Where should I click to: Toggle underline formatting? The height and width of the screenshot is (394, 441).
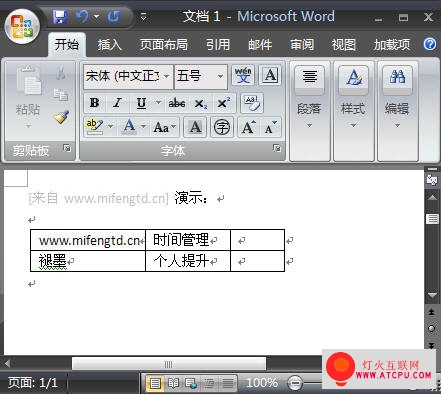(141, 103)
